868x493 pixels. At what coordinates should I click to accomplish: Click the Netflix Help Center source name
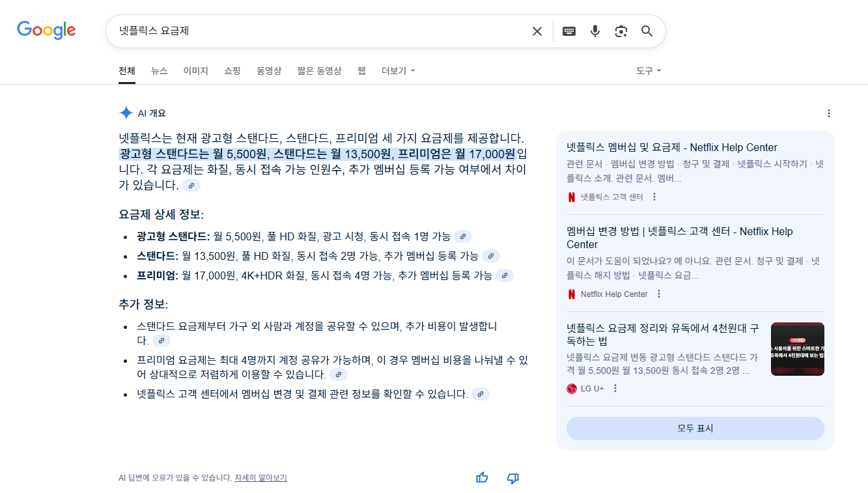pyautogui.click(x=614, y=294)
